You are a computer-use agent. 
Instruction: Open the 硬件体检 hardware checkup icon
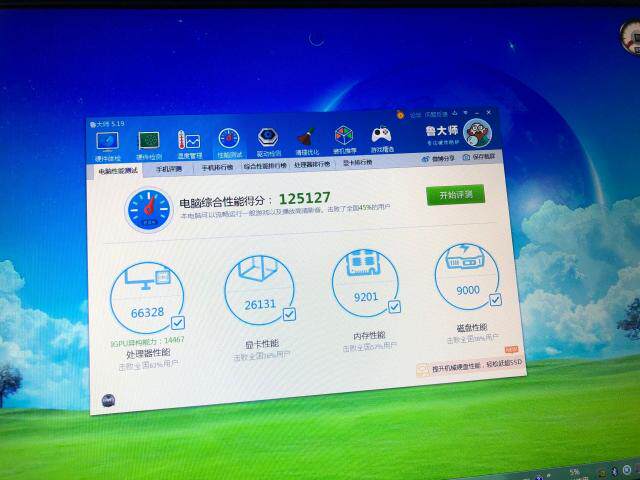107,142
